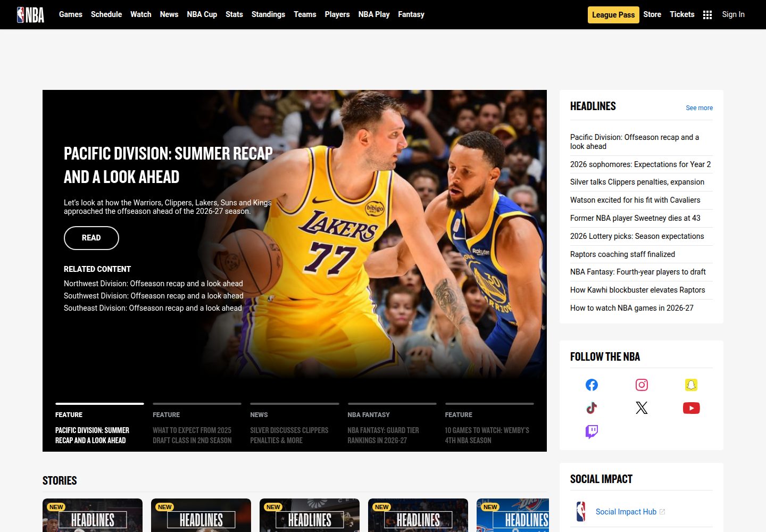766x532 pixels.
Task: Open the Schedule menu item
Action: click(106, 14)
